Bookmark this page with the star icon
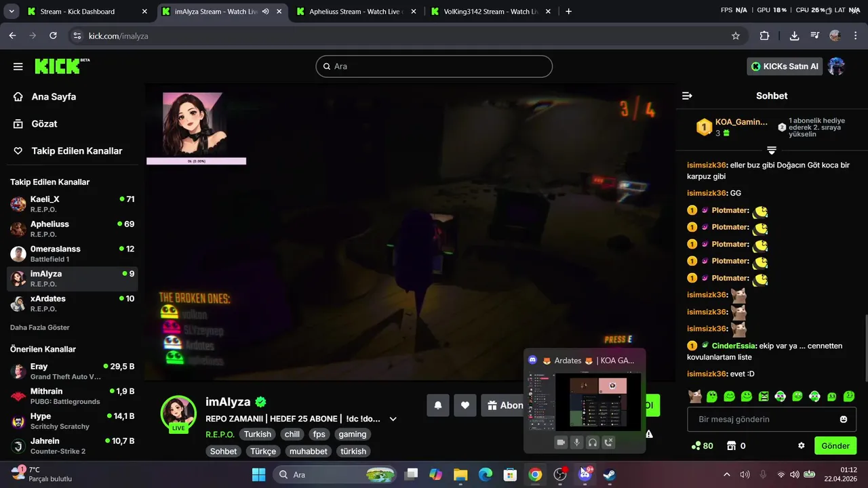 click(736, 36)
